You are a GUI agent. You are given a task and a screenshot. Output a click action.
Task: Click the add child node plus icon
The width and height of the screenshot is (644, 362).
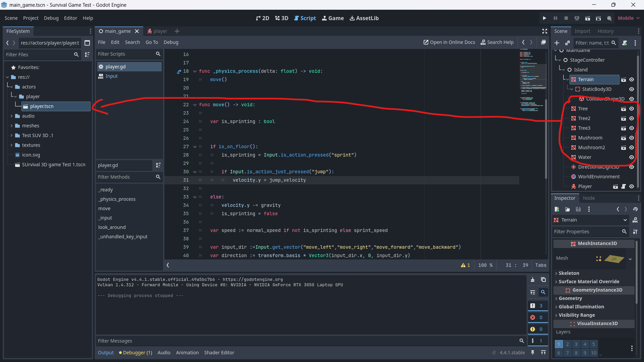[x=557, y=43]
